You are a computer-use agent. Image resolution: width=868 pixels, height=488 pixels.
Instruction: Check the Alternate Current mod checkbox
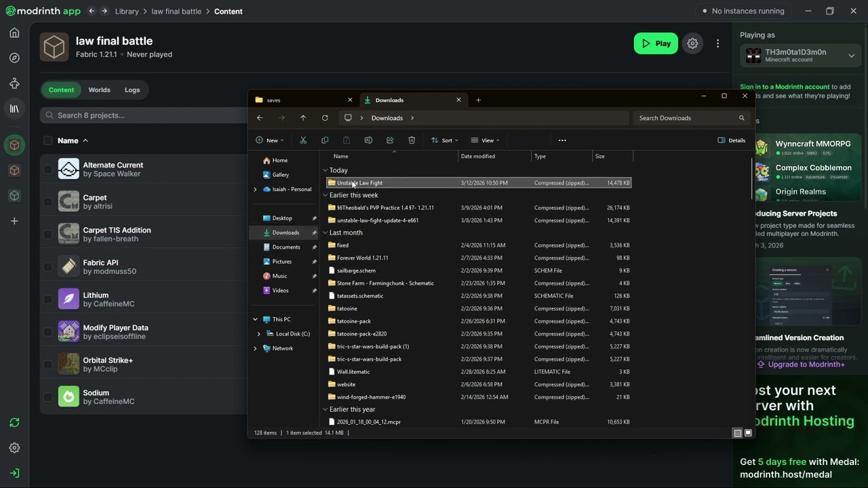(x=47, y=169)
